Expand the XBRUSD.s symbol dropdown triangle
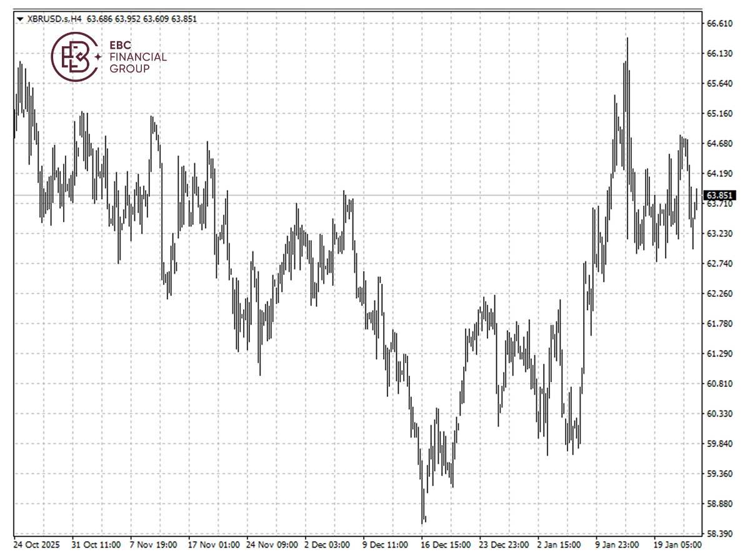The image size is (750, 560). (21, 19)
